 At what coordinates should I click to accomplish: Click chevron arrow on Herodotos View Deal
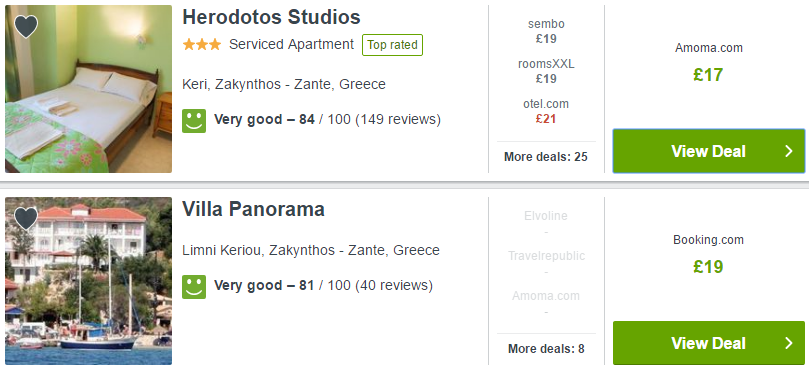point(788,151)
